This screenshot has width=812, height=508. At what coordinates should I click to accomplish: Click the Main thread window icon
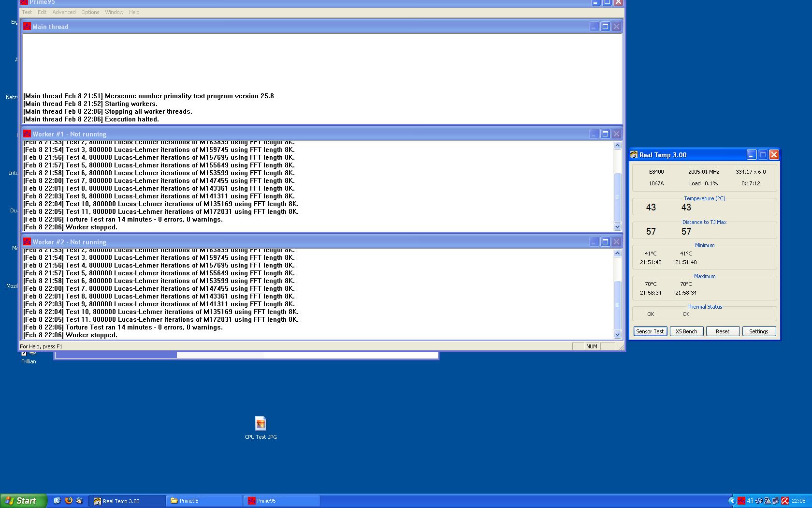pyautogui.click(x=27, y=26)
